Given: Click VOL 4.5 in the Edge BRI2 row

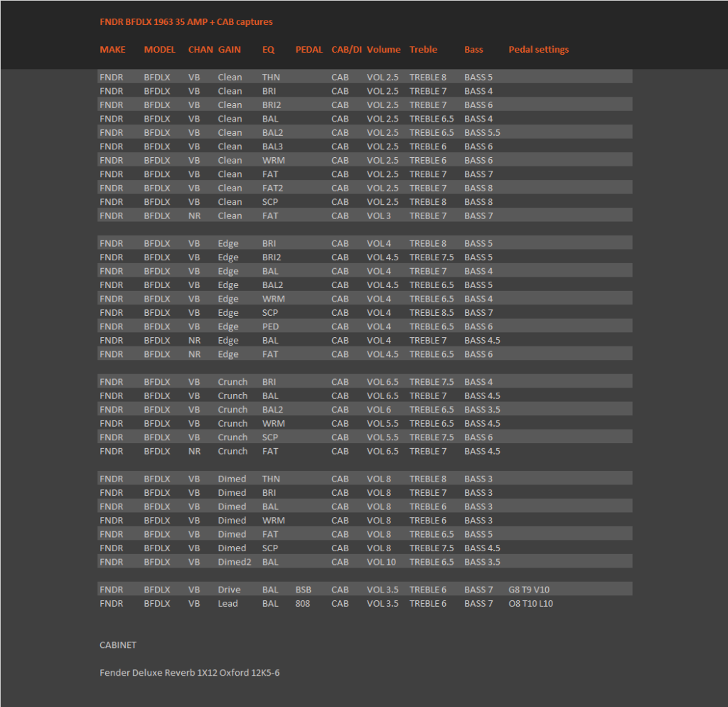Looking at the screenshot, I should 382,257.
